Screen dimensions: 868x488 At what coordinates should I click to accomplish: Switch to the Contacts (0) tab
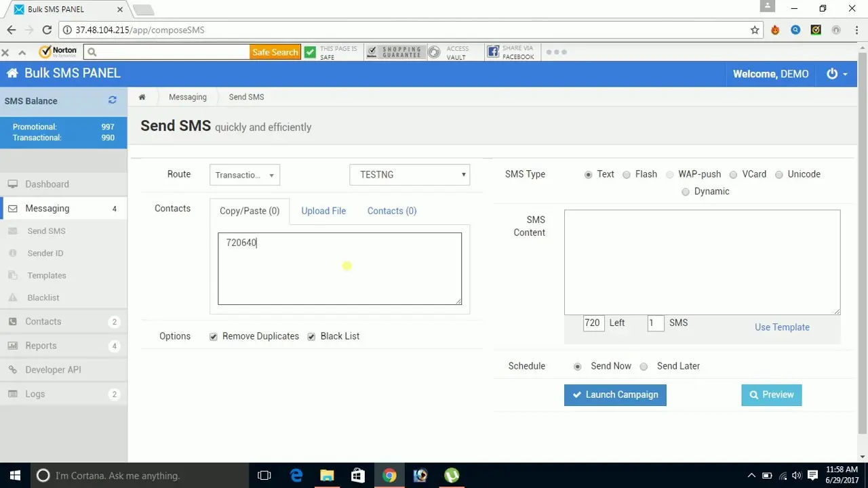click(392, 211)
